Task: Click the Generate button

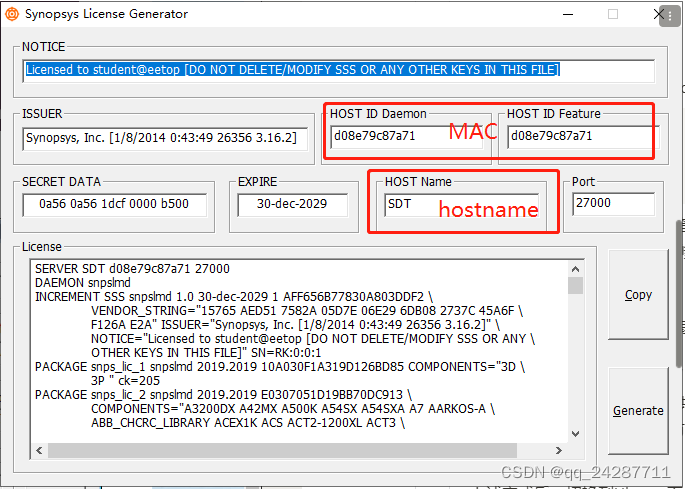Action: (638, 410)
